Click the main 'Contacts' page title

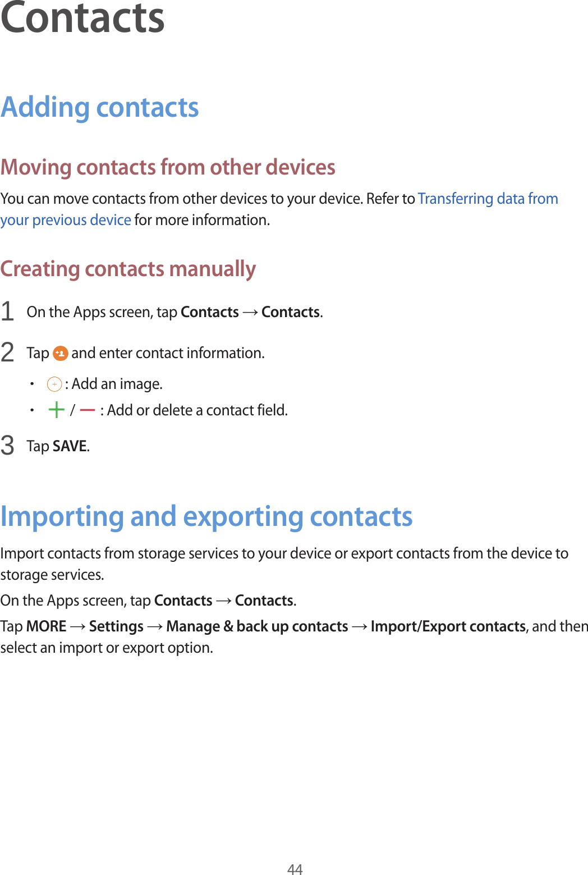(x=82, y=18)
